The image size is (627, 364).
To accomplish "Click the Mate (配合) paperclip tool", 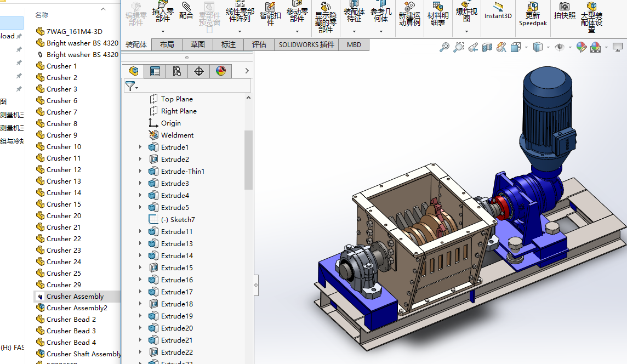I will [186, 11].
